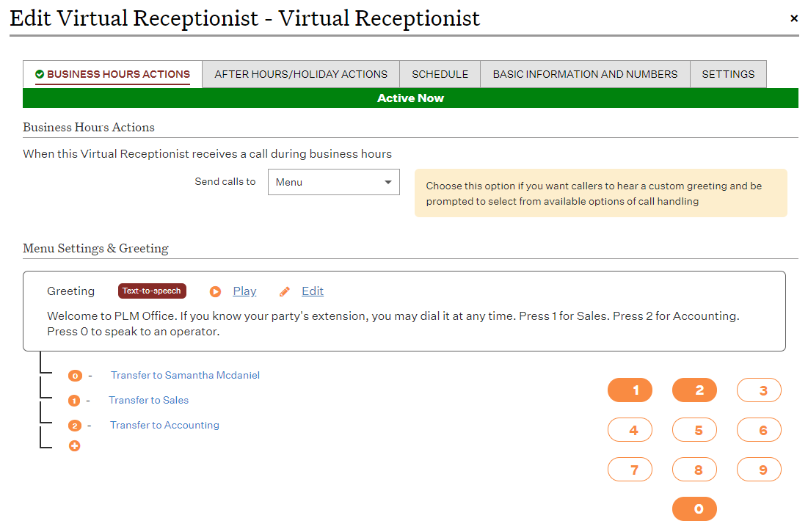Open the Schedule tab
808x532 pixels.
pyautogui.click(x=440, y=74)
